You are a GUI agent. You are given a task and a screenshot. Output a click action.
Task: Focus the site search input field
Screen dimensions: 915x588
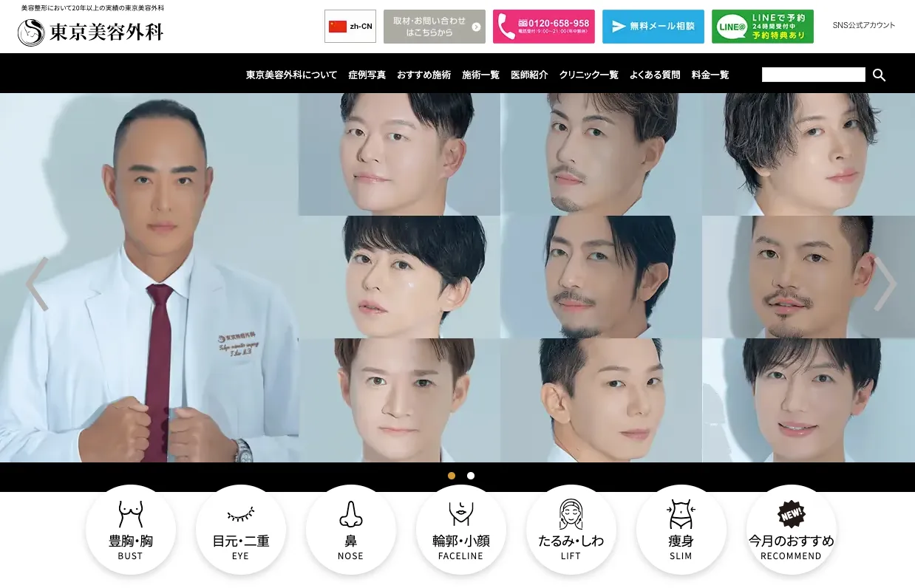pyautogui.click(x=813, y=75)
